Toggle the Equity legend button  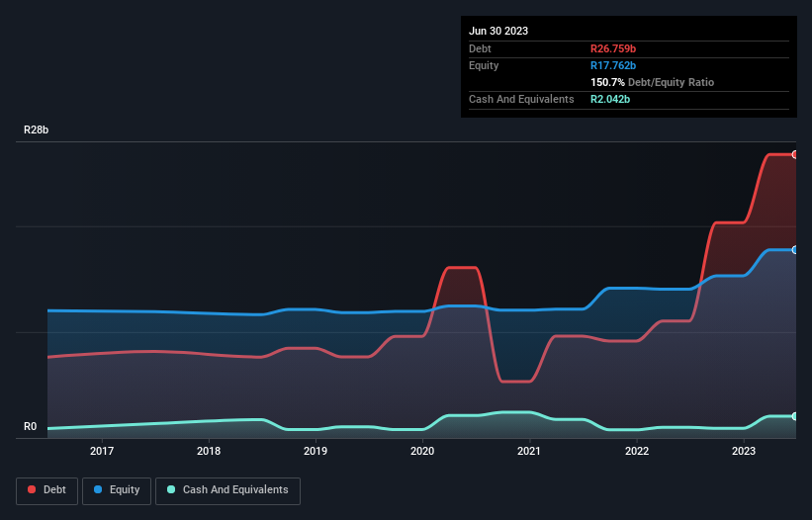coord(117,490)
